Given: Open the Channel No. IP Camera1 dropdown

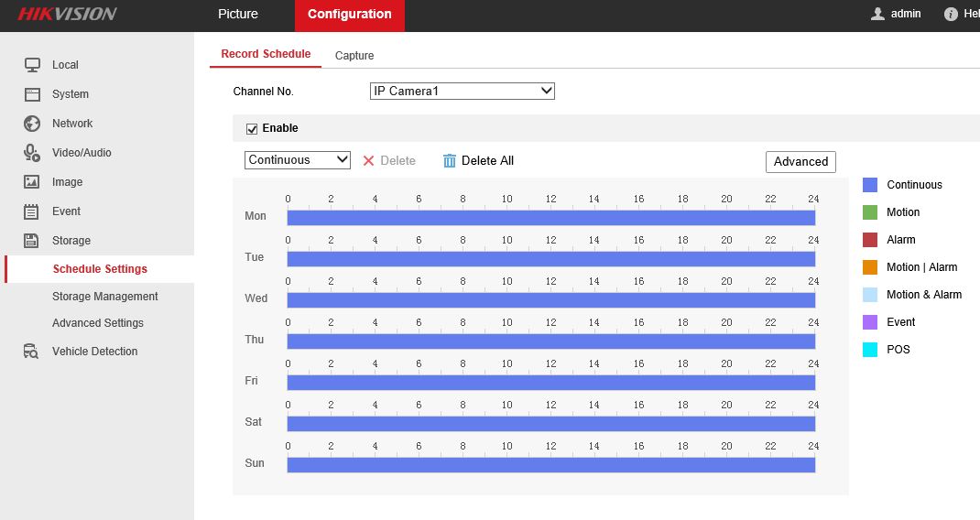Looking at the screenshot, I should pos(462,92).
